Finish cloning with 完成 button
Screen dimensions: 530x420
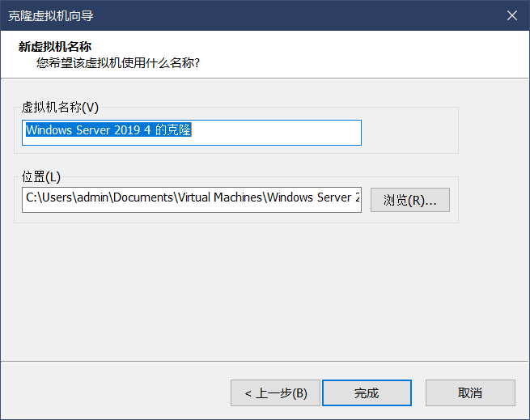[367, 393]
